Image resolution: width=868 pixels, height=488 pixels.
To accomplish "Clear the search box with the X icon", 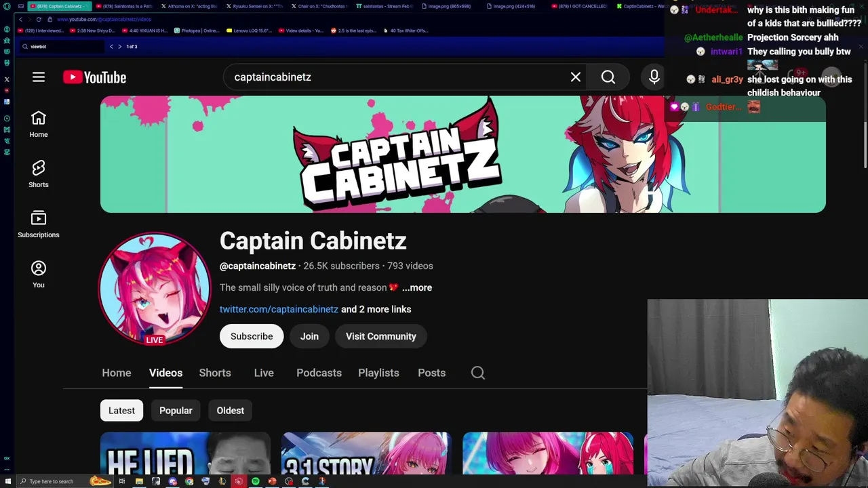I will [x=576, y=77].
